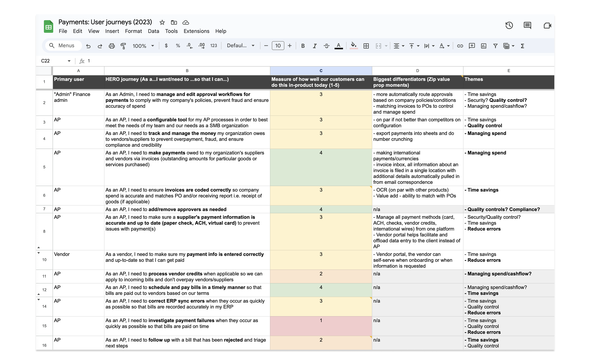590x364 pixels.
Task: Open the Google Sheets home icon
Action: pyautogui.click(x=48, y=26)
